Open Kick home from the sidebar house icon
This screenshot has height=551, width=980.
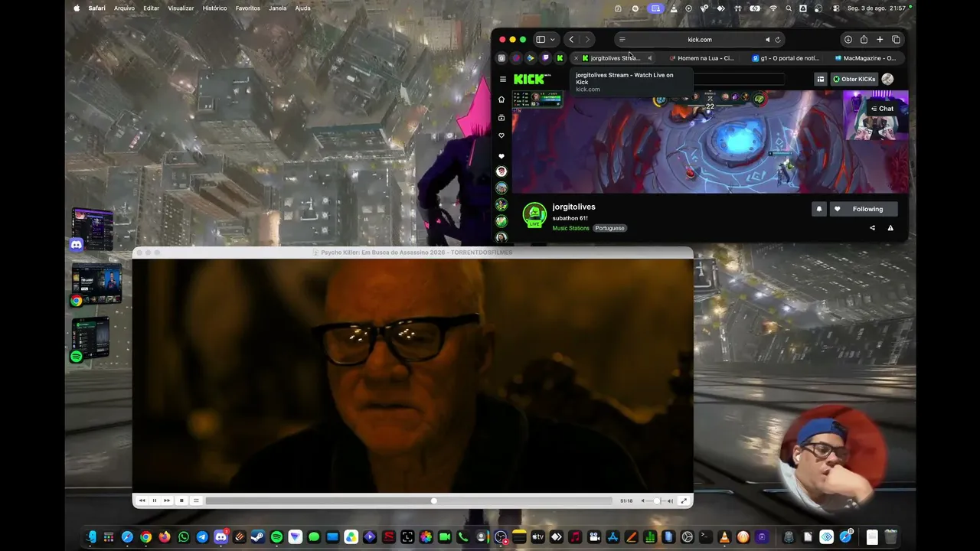point(501,99)
